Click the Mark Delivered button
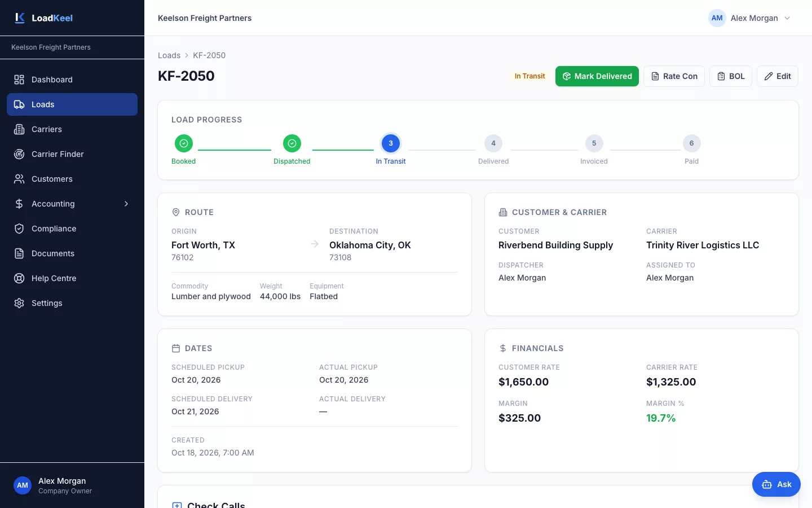Viewport: 812px width, 508px height. pyautogui.click(x=597, y=76)
